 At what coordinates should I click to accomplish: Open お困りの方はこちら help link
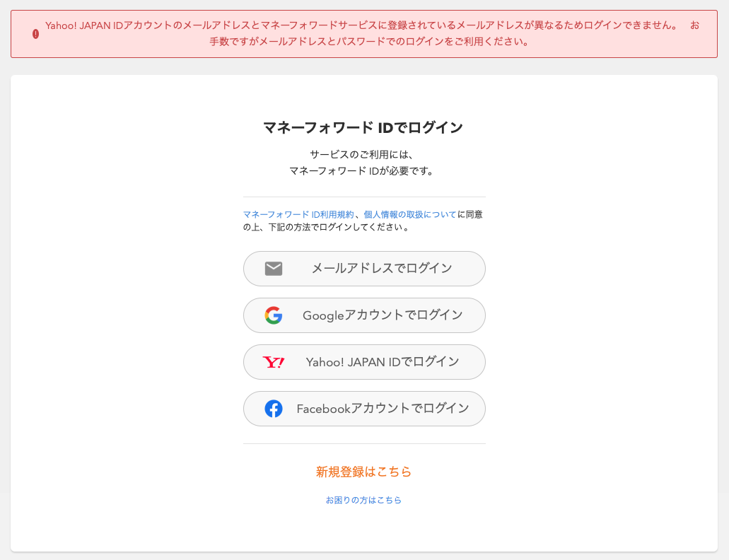coord(363,500)
